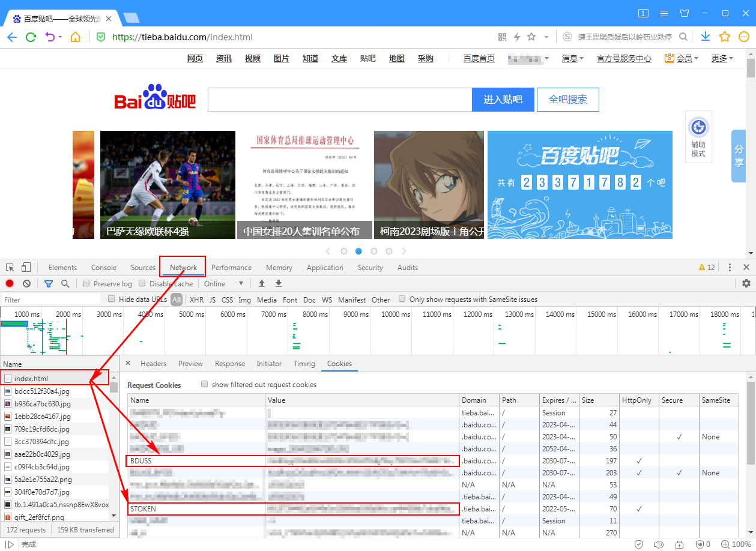Switch to the Console tab
Screen dimensions: 756x551
pos(104,268)
